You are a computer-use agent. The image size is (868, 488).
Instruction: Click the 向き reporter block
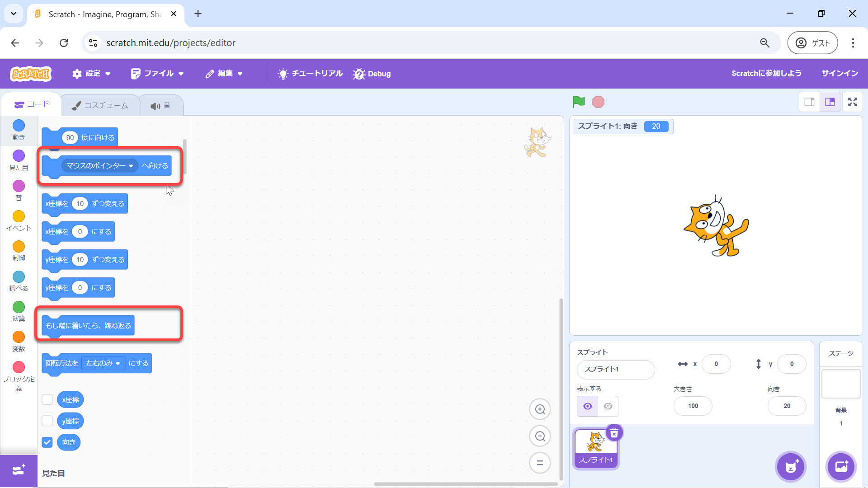69,442
